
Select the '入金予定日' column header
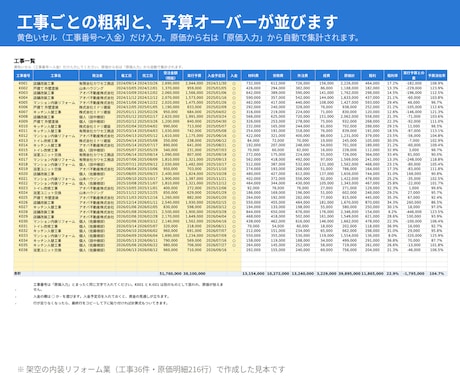216,76
